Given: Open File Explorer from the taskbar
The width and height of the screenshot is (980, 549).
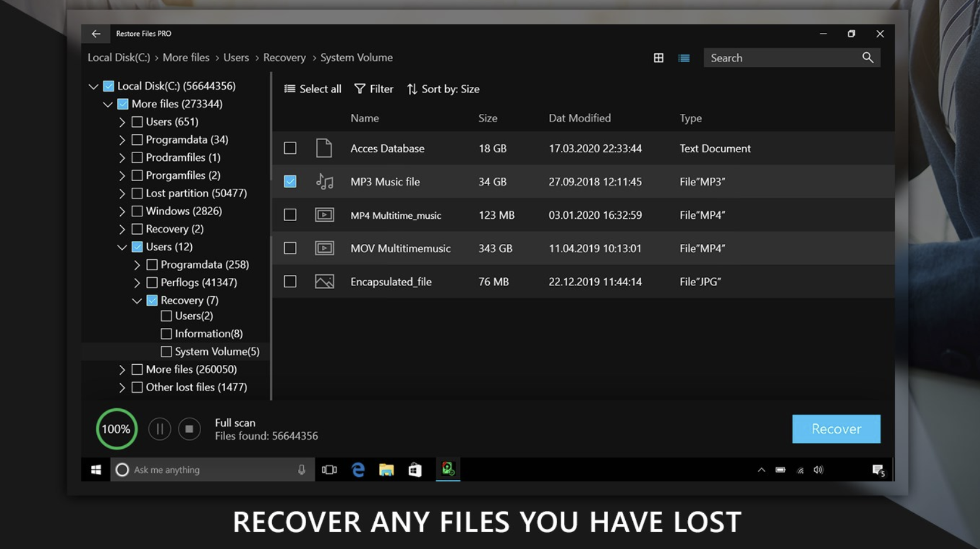Looking at the screenshot, I should (386, 470).
